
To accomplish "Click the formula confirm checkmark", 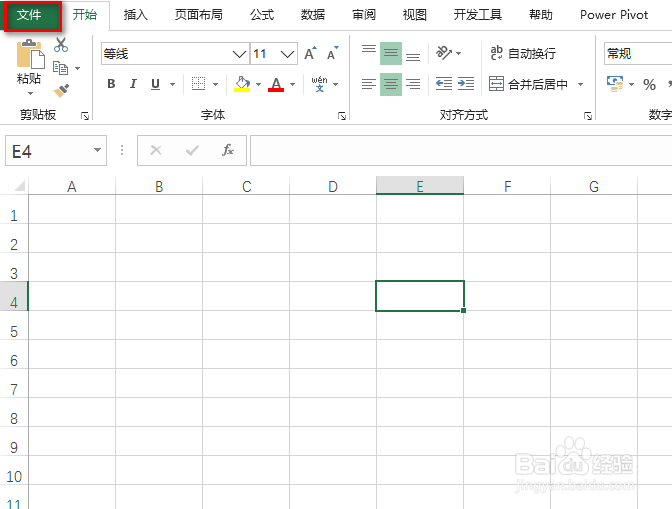I will (x=192, y=150).
